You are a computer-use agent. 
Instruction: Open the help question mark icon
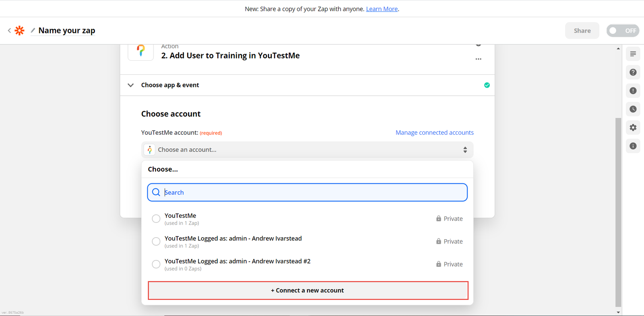[x=633, y=72]
